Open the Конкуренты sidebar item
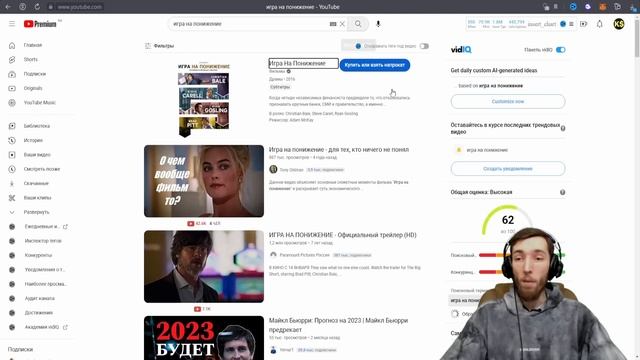The height and width of the screenshot is (360, 640). (38, 255)
